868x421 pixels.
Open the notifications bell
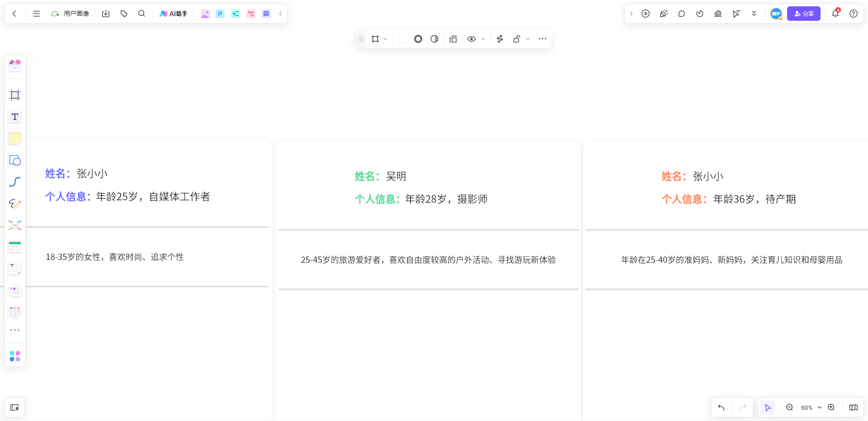(835, 14)
